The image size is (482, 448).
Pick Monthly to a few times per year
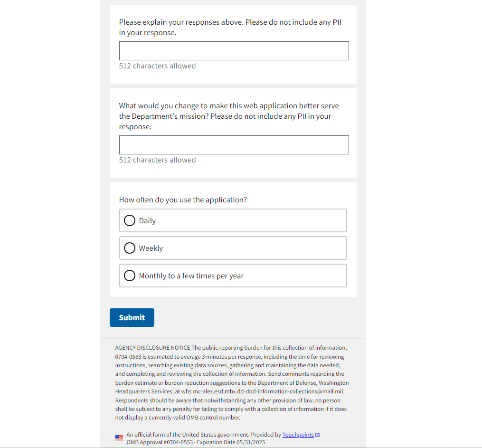tap(130, 276)
